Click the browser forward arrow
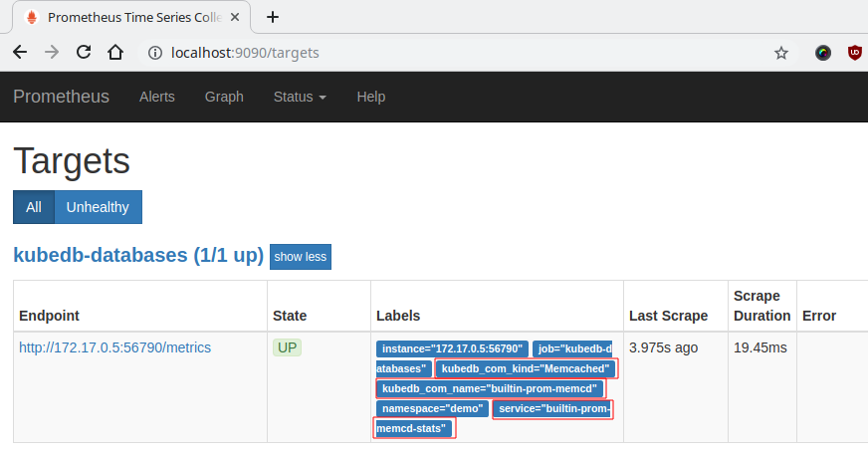This screenshot has height=458, width=868. (x=52, y=53)
